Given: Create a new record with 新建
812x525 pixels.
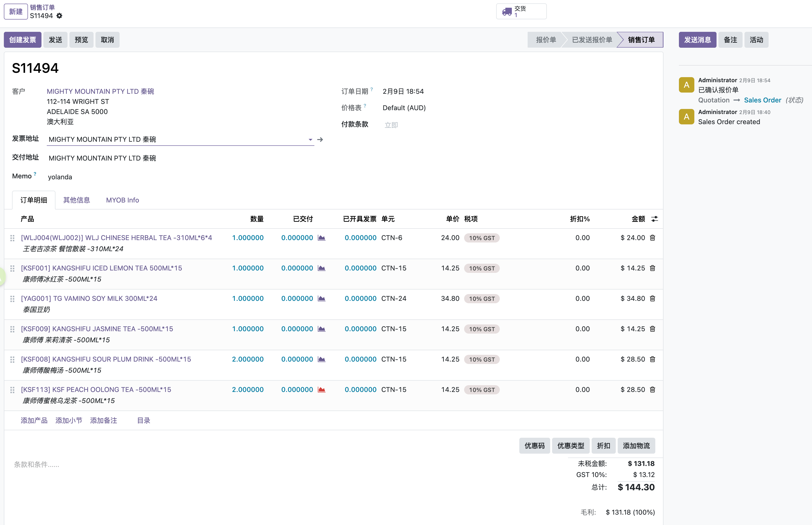Looking at the screenshot, I should 16,12.
